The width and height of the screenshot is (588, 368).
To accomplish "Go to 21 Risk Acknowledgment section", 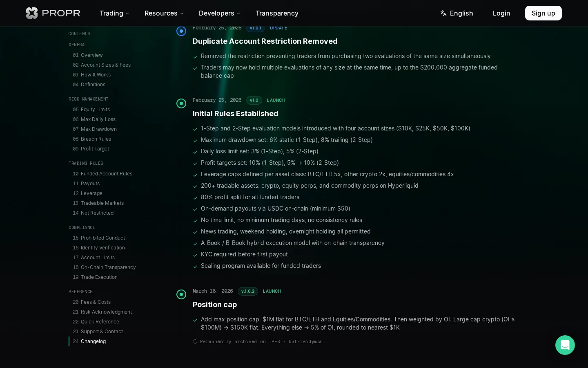I will pos(102,312).
